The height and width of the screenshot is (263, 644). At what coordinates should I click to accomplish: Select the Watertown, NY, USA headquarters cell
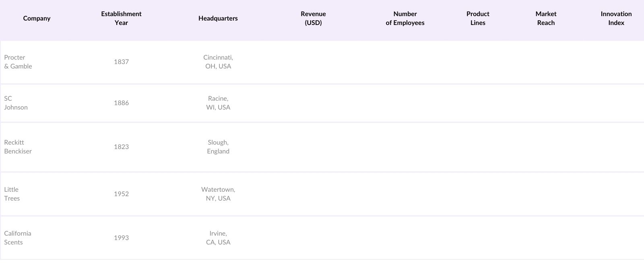pyautogui.click(x=218, y=194)
